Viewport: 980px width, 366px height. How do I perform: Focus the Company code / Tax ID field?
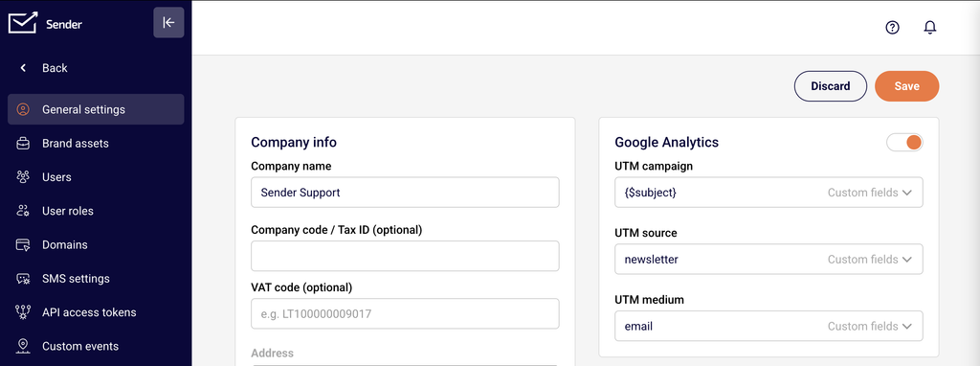point(405,256)
